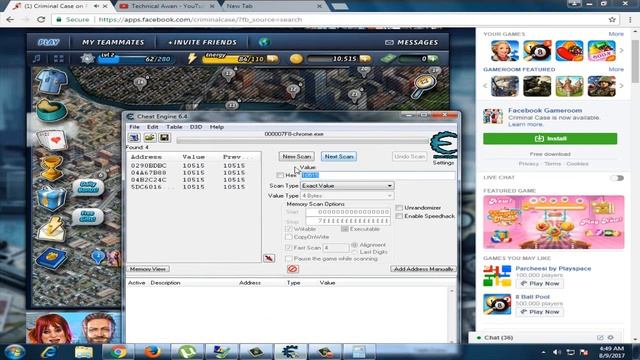
Task: Open the Value Type dropdown
Action: (347, 196)
